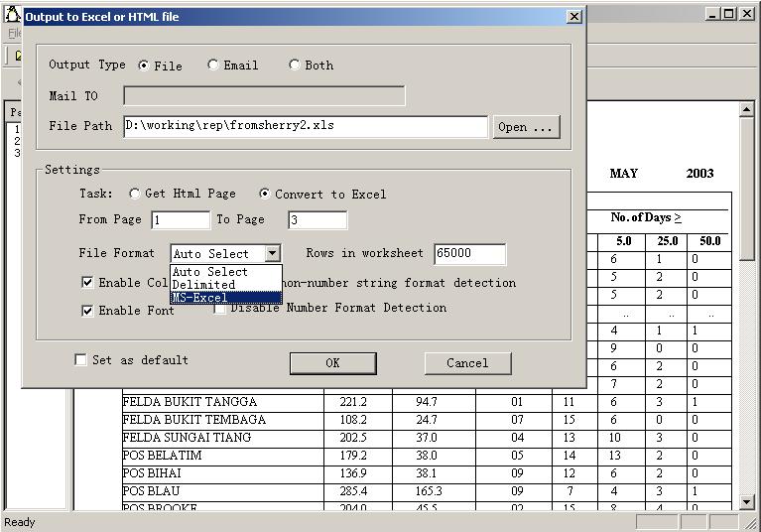Click the OK button

[333, 363]
